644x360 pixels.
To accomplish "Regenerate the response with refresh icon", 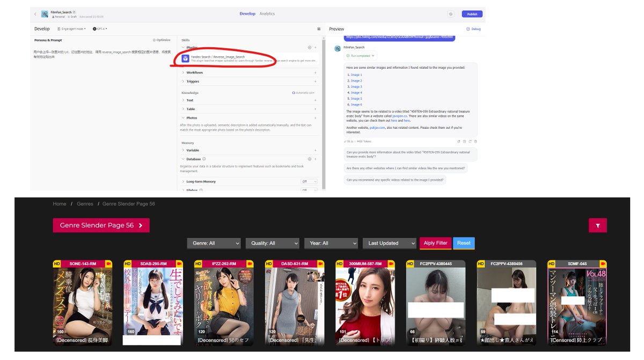I will (470, 142).
